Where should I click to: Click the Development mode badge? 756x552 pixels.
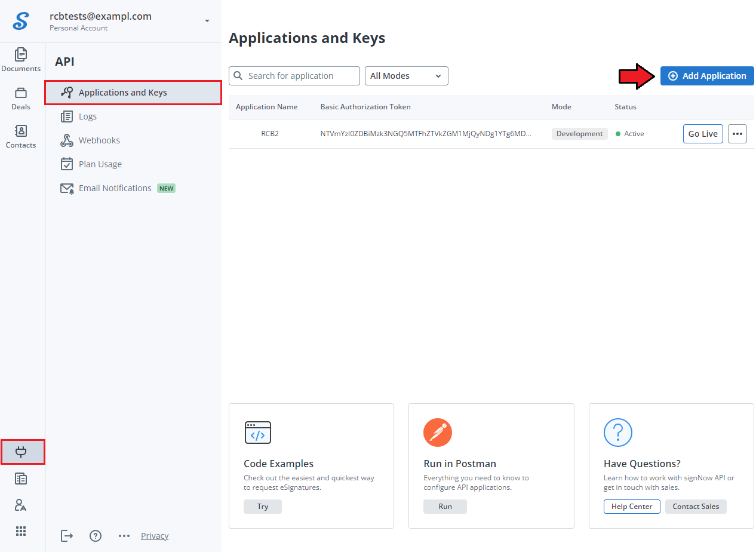click(580, 134)
